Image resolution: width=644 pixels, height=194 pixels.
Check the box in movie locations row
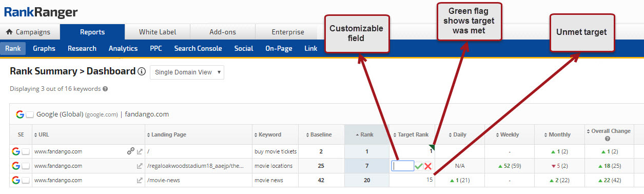(25, 166)
